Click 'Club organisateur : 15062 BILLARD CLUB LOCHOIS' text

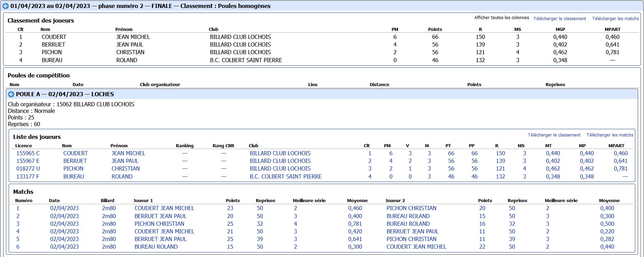coord(71,104)
